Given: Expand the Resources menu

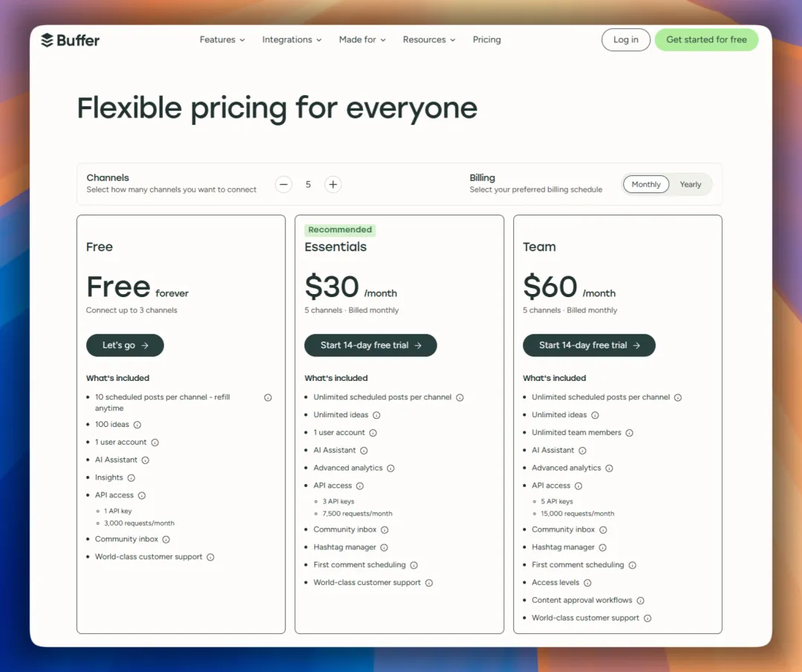Looking at the screenshot, I should [x=429, y=40].
